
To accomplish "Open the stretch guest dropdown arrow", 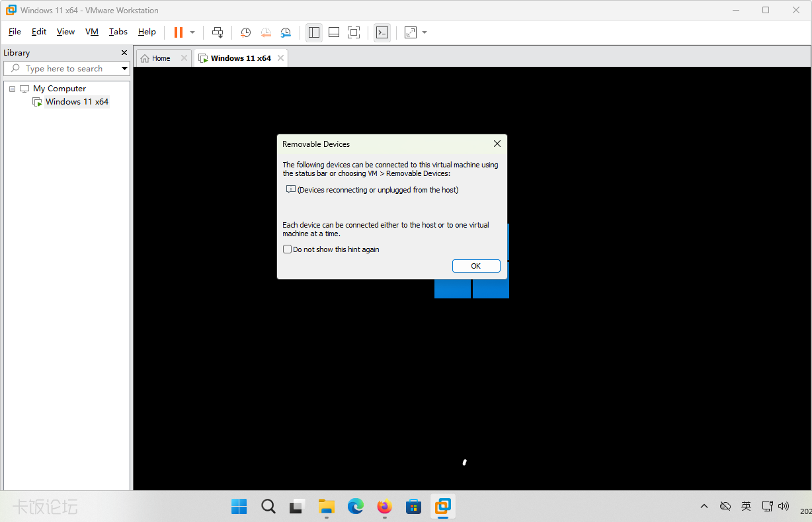I will coord(425,32).
